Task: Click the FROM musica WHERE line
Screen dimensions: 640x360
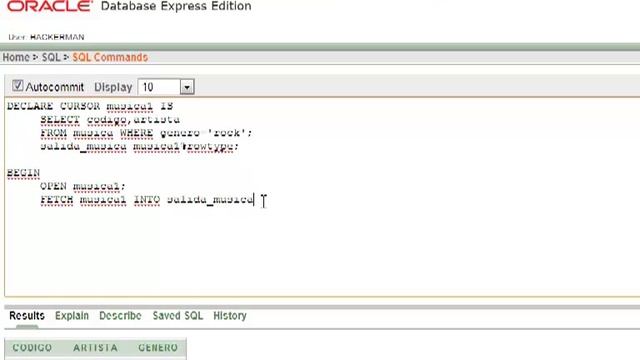Action: [x=146, y=133]
